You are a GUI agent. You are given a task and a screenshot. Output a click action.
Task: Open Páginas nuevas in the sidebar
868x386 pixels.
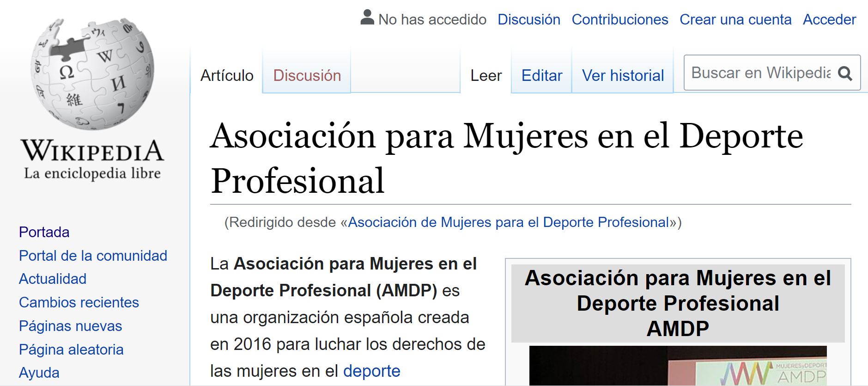coord(70,326)
